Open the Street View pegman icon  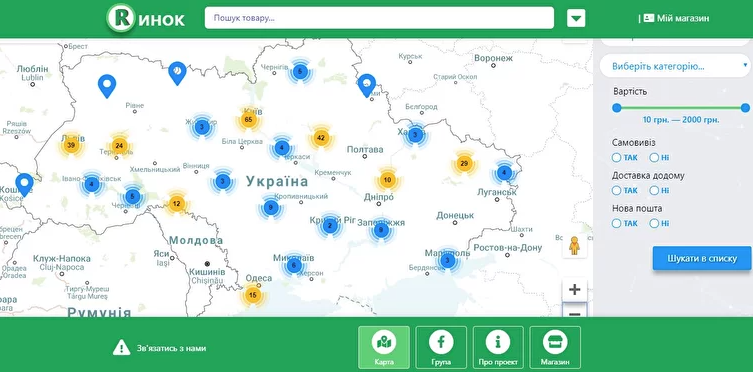574,246
